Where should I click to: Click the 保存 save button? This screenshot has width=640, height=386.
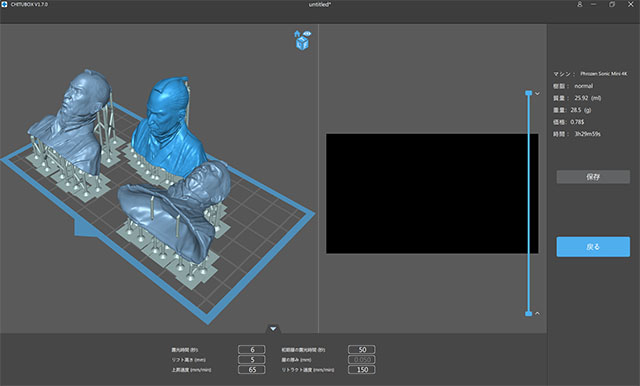(x=593, y=177)
